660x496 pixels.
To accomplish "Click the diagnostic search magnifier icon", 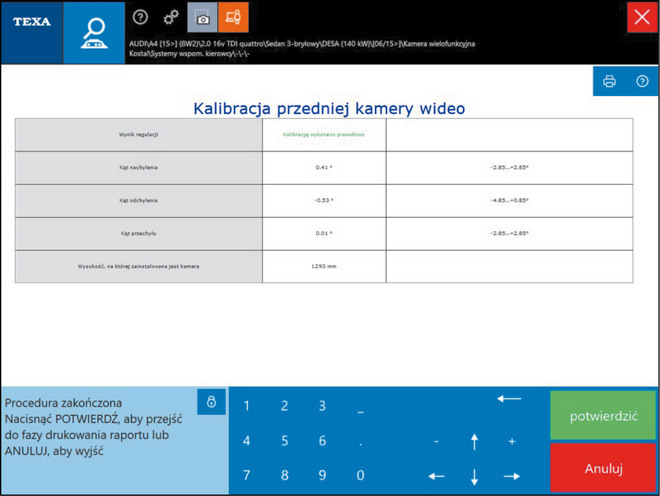I will (94, 32).
